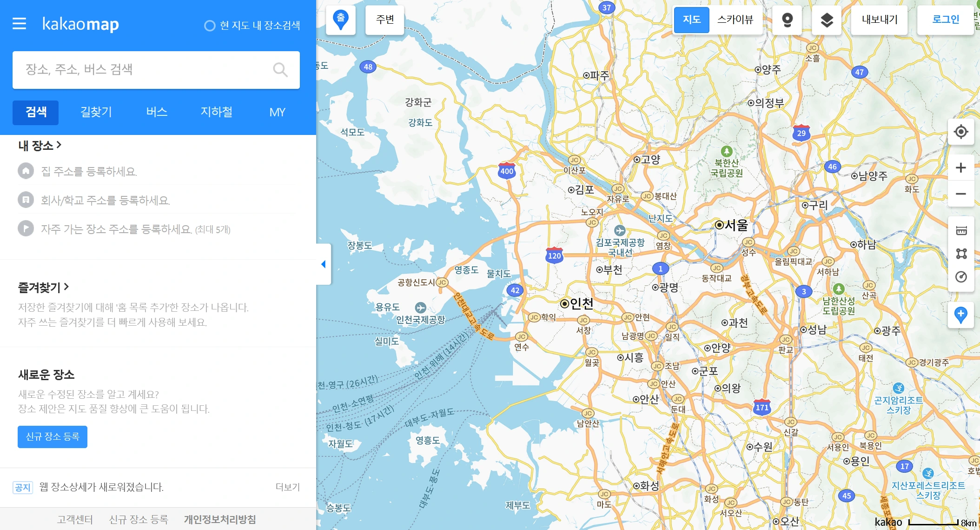The image size is (980, 530).
Task: Click the add place pin icon
Action: pos(961,315)
